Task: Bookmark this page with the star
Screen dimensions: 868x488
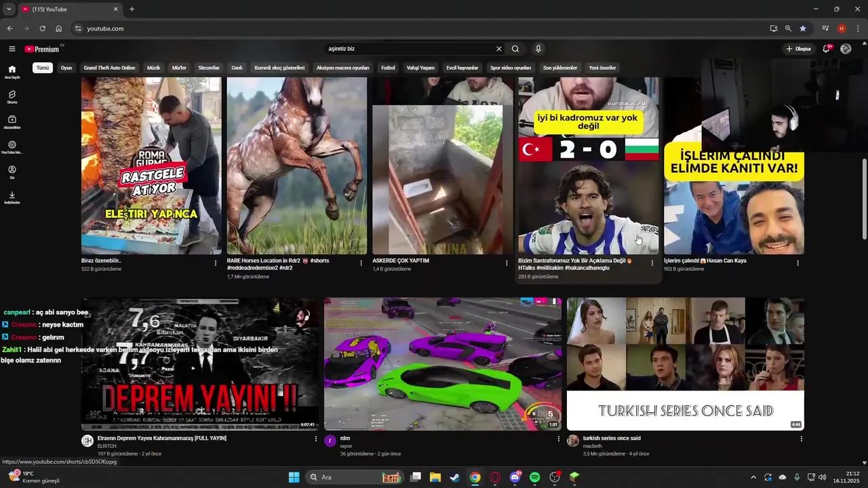Action: click(x=803, y=28)
